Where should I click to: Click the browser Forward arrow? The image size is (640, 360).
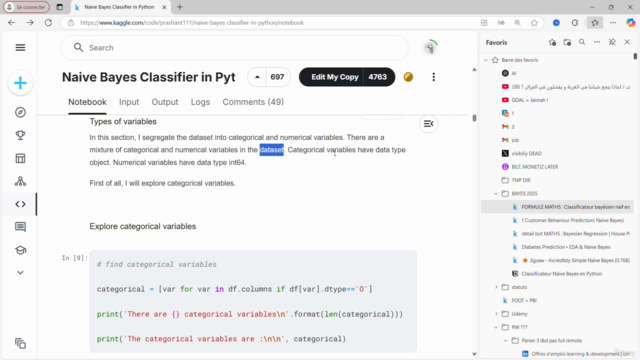[30, 23]
